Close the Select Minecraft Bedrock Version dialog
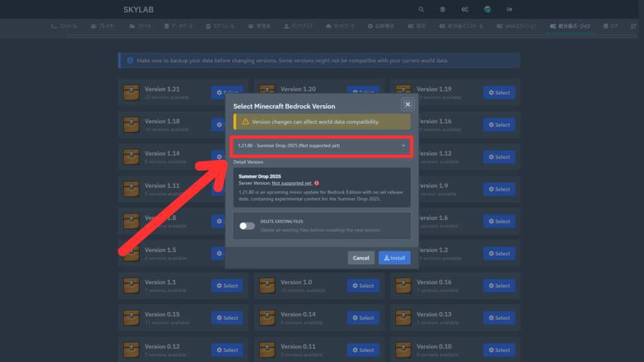Image resolution: width=644 pixels, height=362 pixels. click(x=408, y=104)
